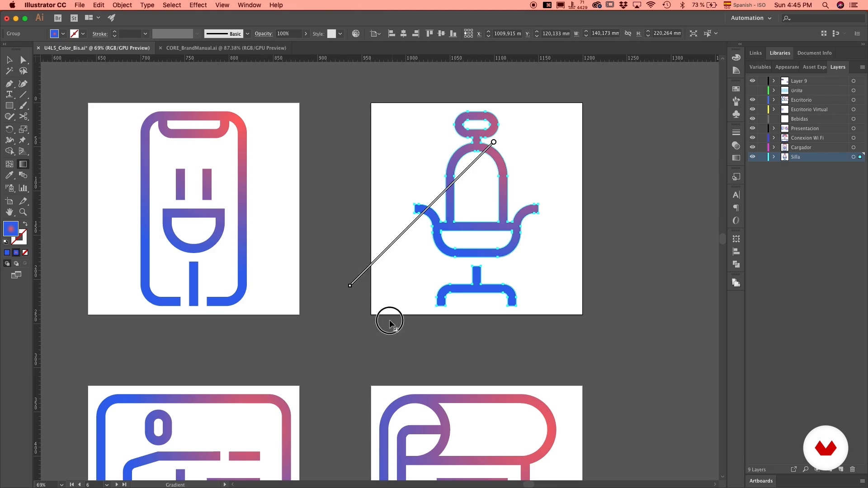Expand the Presentacion layer contents

point(774,128)
